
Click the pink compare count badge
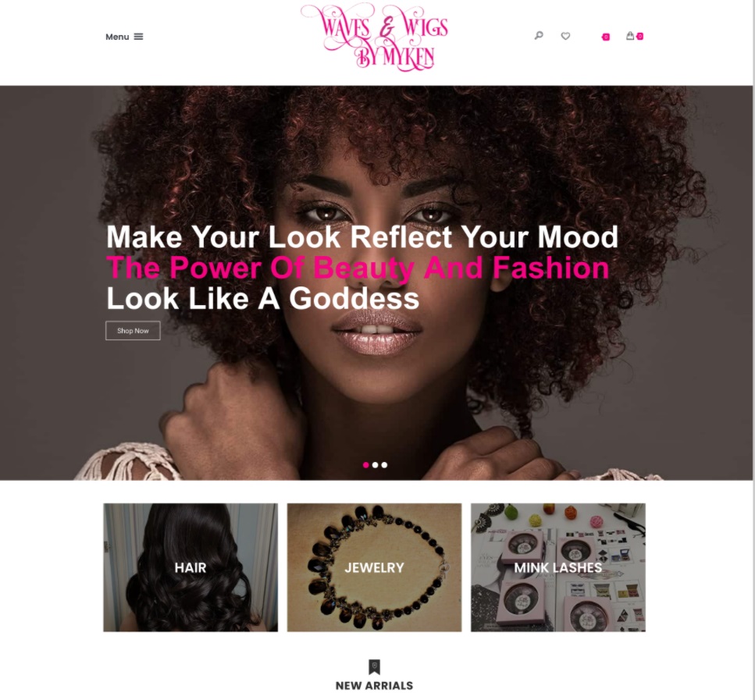(x=606, y=37)
